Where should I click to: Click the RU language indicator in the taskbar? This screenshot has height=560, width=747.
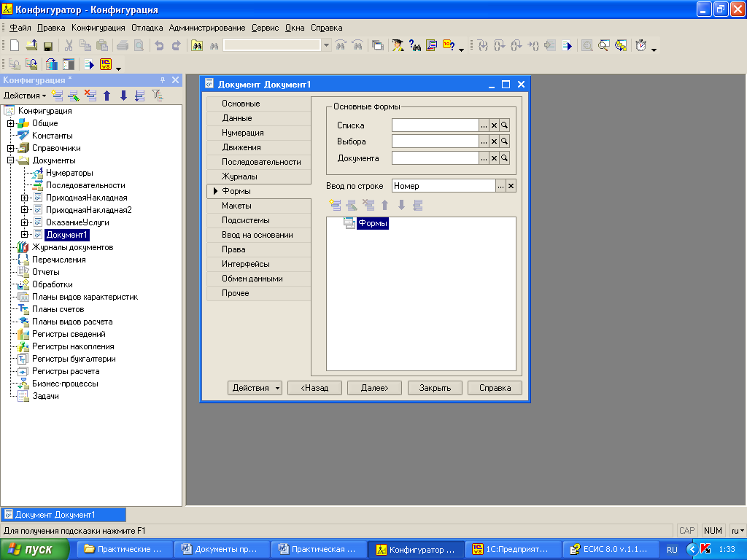pyautogui.click(x=672, y=550)
